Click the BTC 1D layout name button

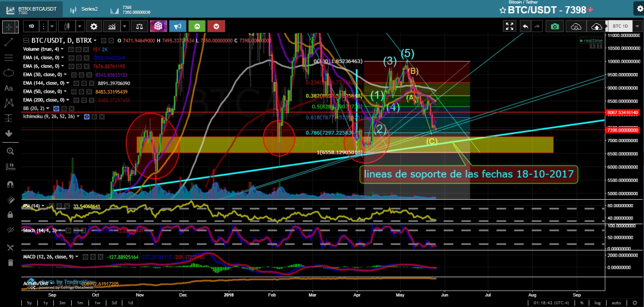click(620, 26)
